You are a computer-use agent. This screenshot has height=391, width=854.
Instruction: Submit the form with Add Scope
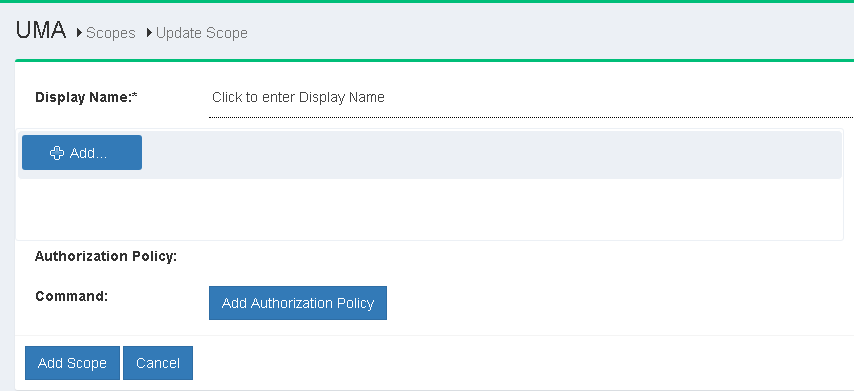(x=72, y=363)
